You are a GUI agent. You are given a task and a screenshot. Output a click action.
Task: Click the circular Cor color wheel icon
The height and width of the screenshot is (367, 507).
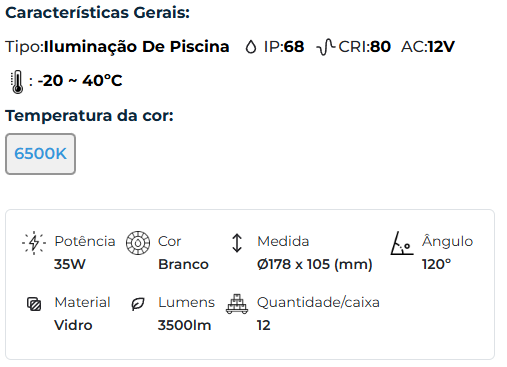pyautogui.click(x=138, y=243)
